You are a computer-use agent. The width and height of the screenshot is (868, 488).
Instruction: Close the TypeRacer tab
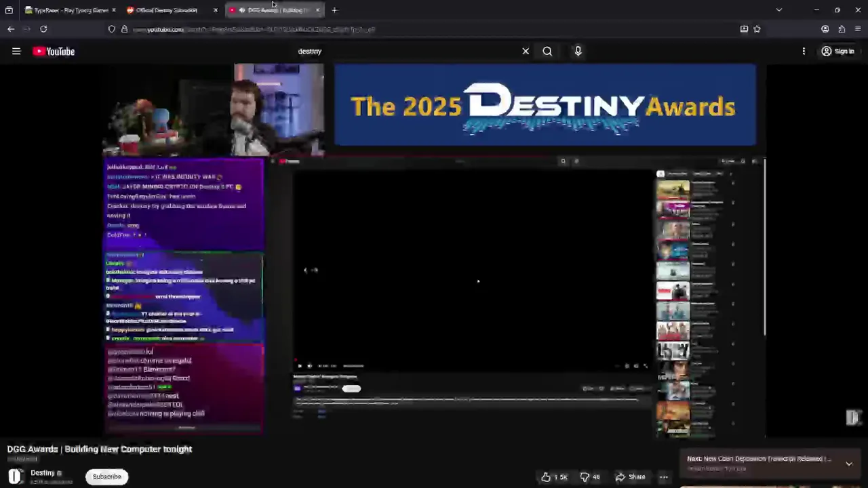coord(113,10)
